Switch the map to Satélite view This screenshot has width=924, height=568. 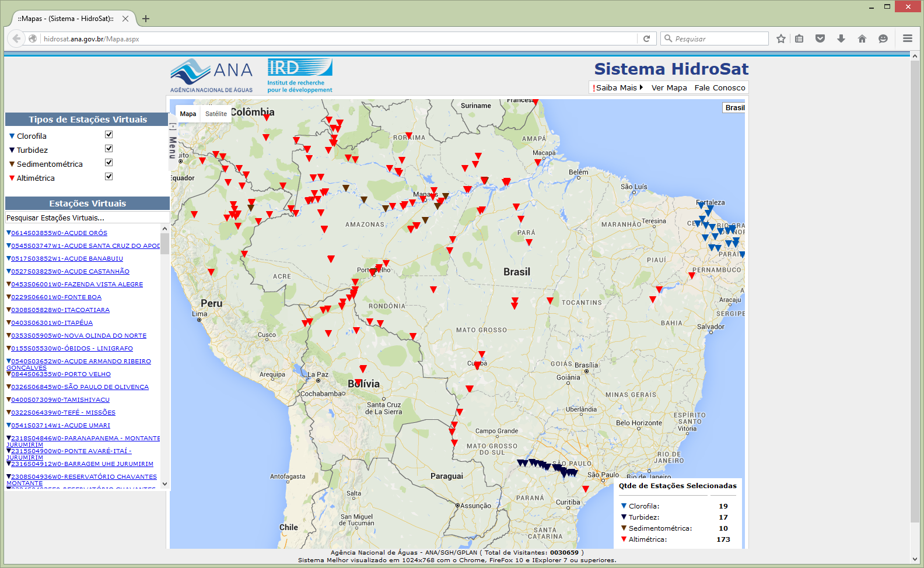[x=216, y=114]
